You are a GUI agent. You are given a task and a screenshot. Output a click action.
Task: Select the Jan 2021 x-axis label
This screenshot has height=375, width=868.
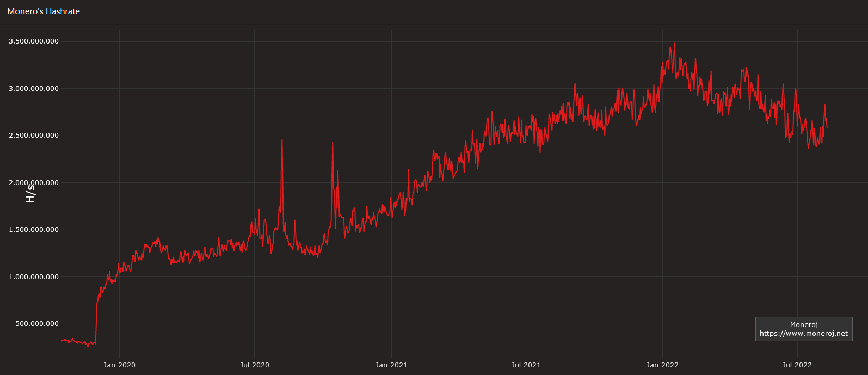pos(391,365)
